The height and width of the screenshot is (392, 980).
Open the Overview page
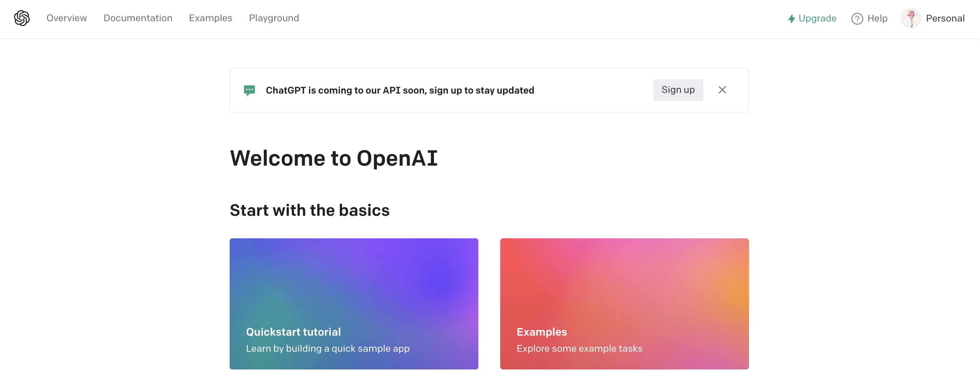point(67,18)
